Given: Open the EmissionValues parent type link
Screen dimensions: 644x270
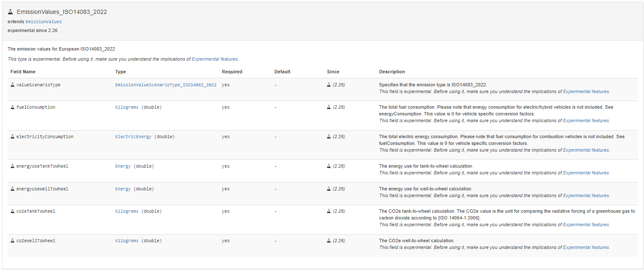Looking at the screenshot, I should coord(43,21).
